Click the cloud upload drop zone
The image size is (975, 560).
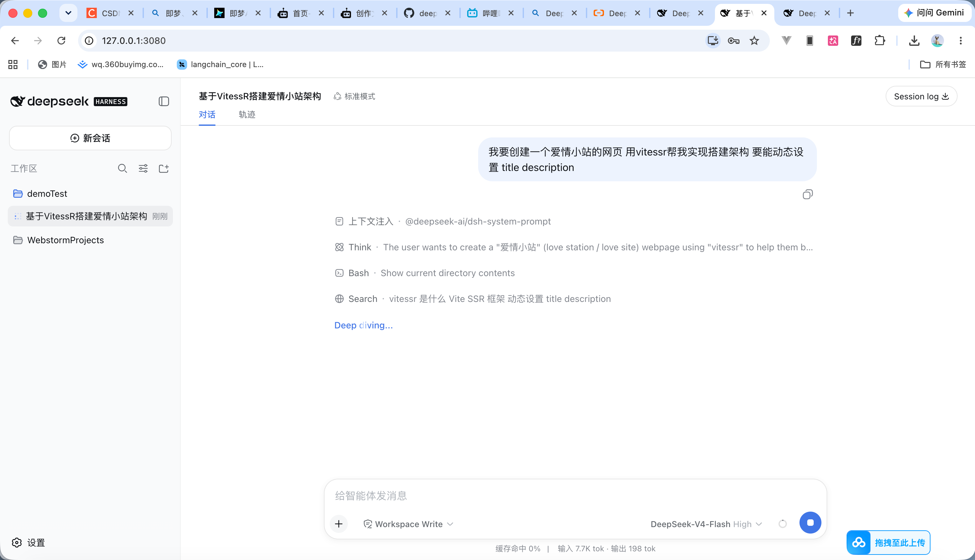tap(889, 542)
